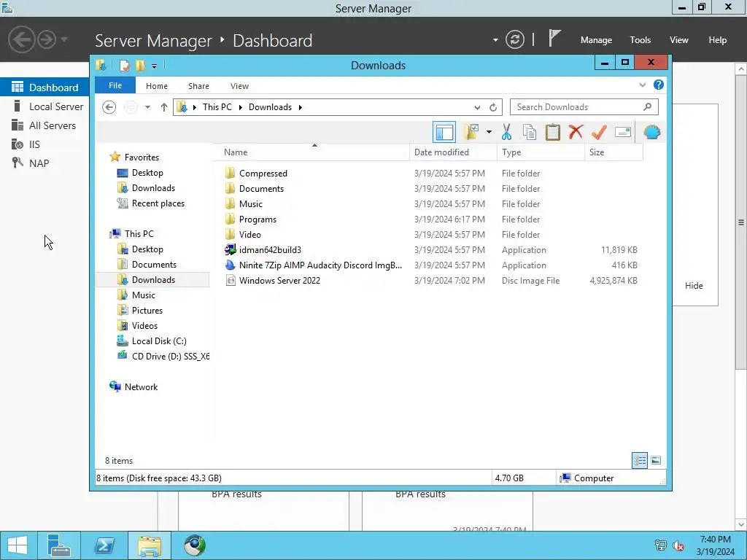Select This PC in navigation pane
The width and height of the screenshot is (747, 560).
tap(139, 234)
